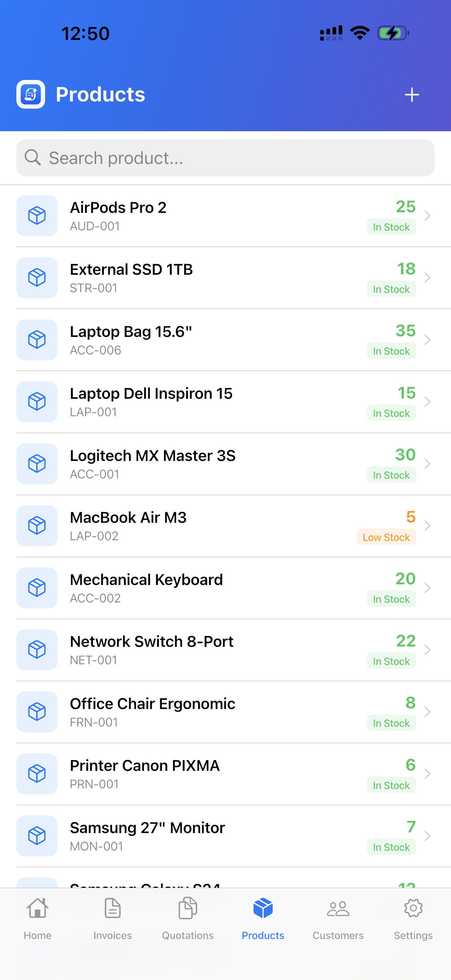451x980 pixels.
Task: Expand Network Switch 8-Port chevron
Action: pos(427,650)
